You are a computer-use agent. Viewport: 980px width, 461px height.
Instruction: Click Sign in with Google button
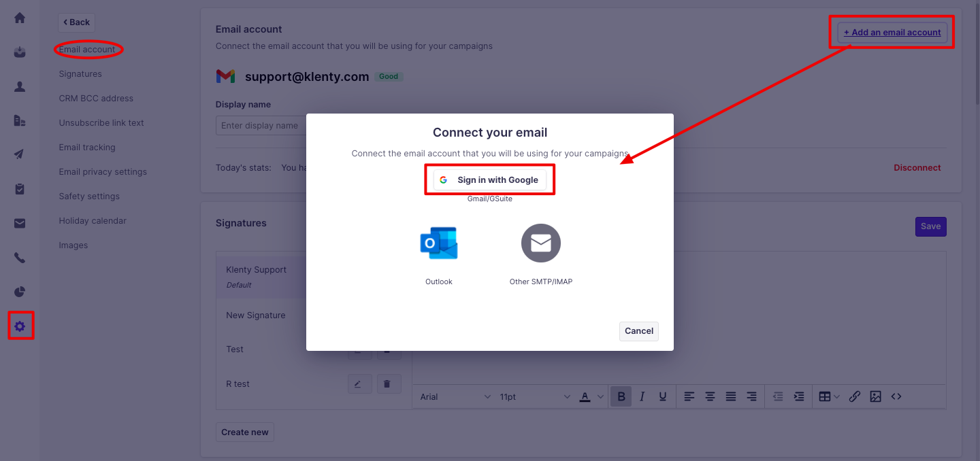tap(490, 180)
